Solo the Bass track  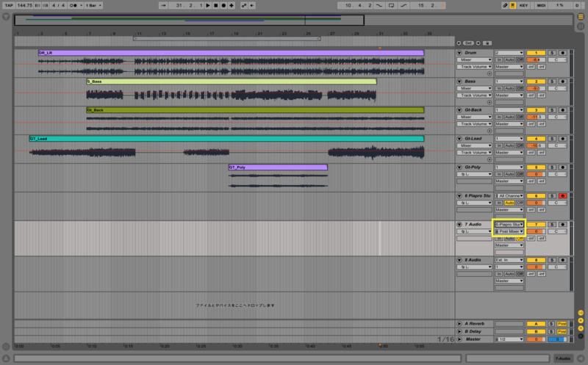tap(552, 82)
